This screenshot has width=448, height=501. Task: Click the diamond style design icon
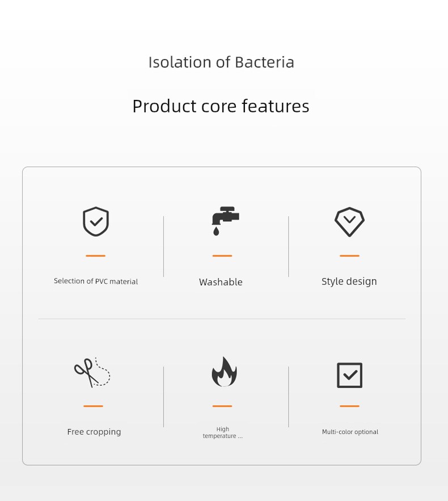pyautogui.click(x=349, y=222)
